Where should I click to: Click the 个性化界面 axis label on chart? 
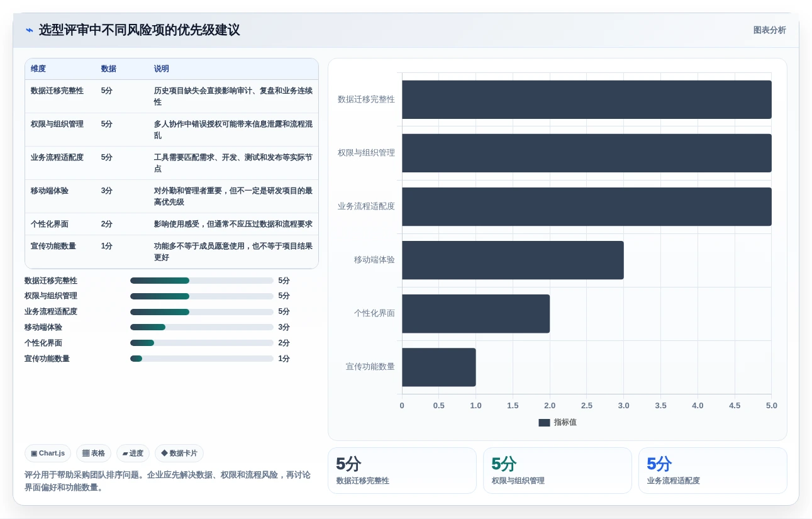(374, 313)
